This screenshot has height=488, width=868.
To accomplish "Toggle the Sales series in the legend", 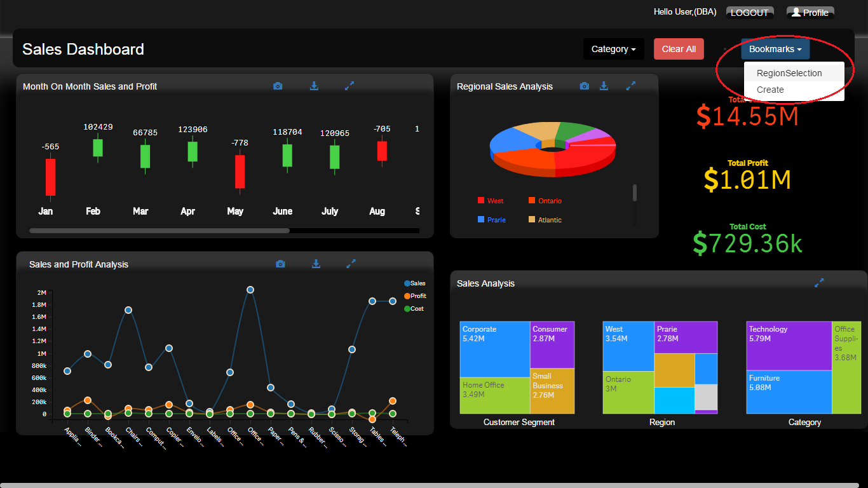I will click(414, 283).
